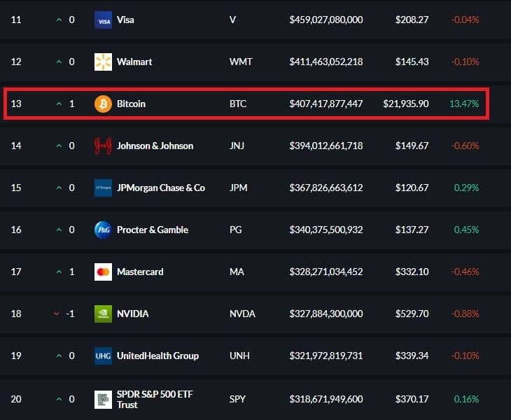This screenshot has width=511, height=420.
Task: Click the up arrow in Mastercard row
Action: [59, 272]
